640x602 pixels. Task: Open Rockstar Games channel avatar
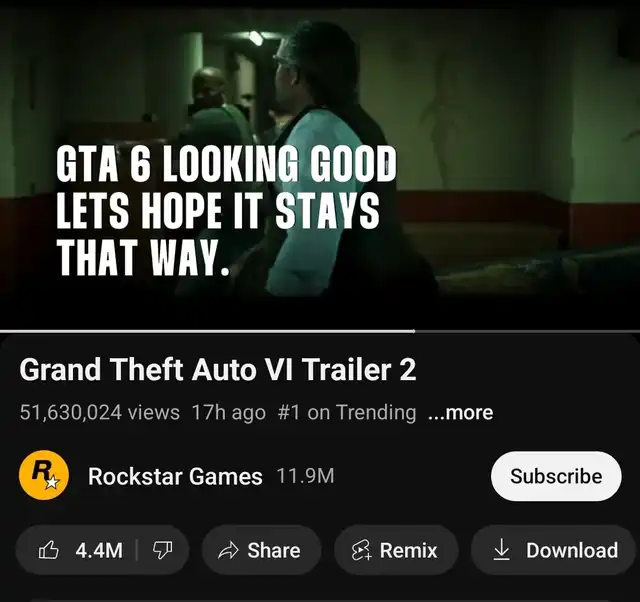tap(44, 475)
